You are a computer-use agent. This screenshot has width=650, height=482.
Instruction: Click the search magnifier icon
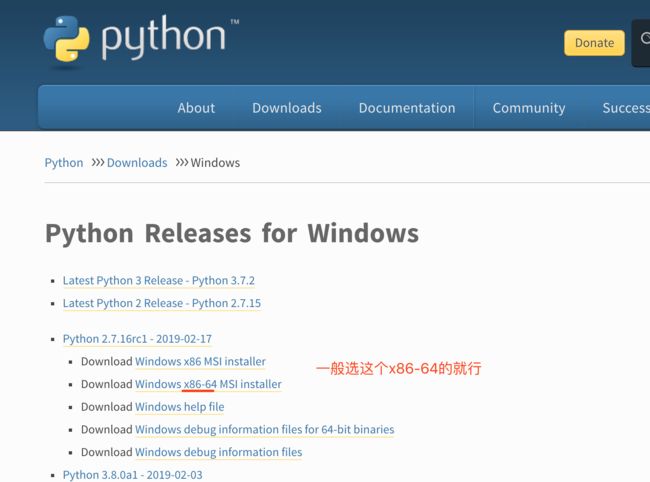pyautogui.click(x=645, y=39)
